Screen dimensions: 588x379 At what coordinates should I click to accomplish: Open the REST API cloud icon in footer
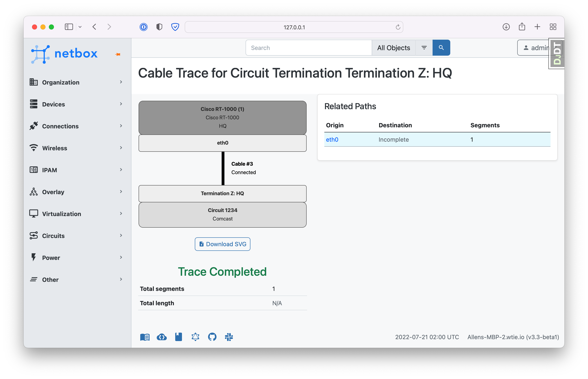(162, 337)
